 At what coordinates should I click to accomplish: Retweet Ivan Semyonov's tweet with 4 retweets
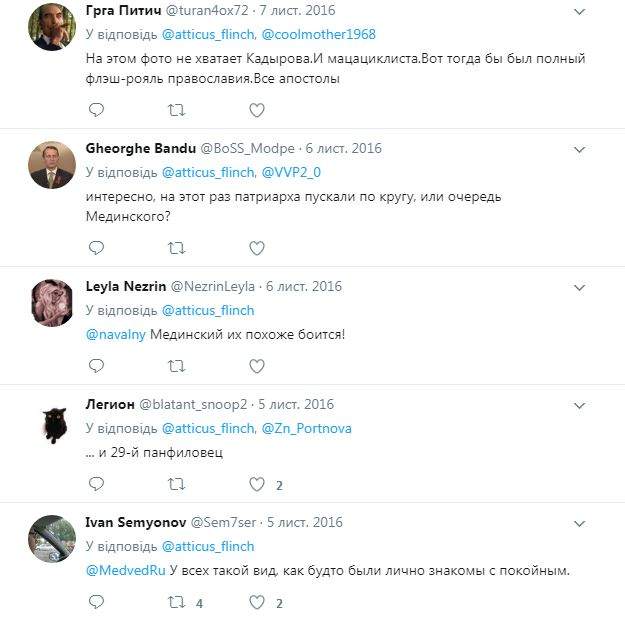176,602
